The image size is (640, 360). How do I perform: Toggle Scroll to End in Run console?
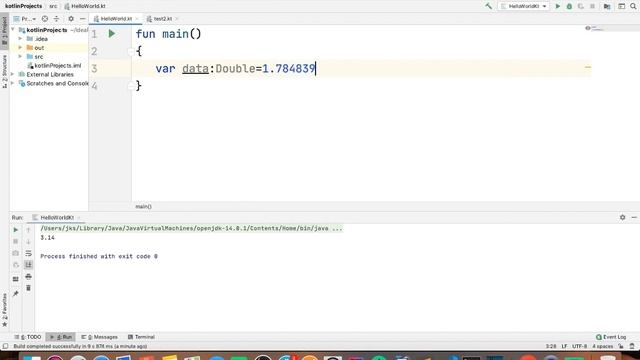(28, 265)
